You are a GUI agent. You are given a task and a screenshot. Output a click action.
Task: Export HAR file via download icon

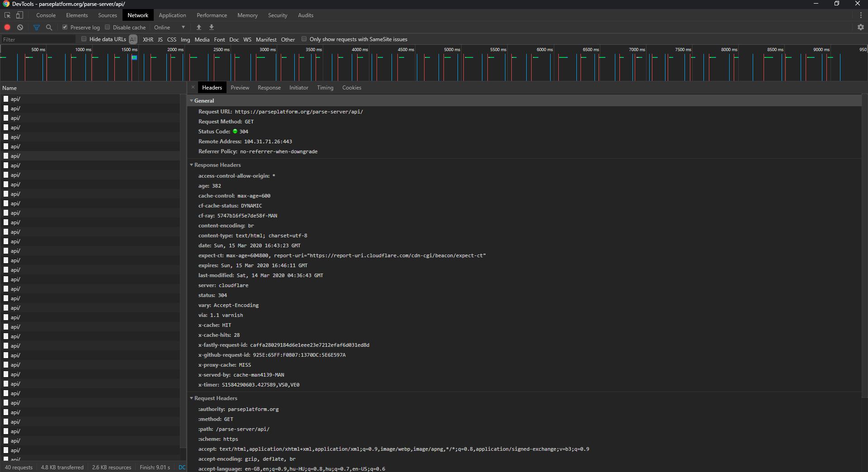tap(211, 27)
